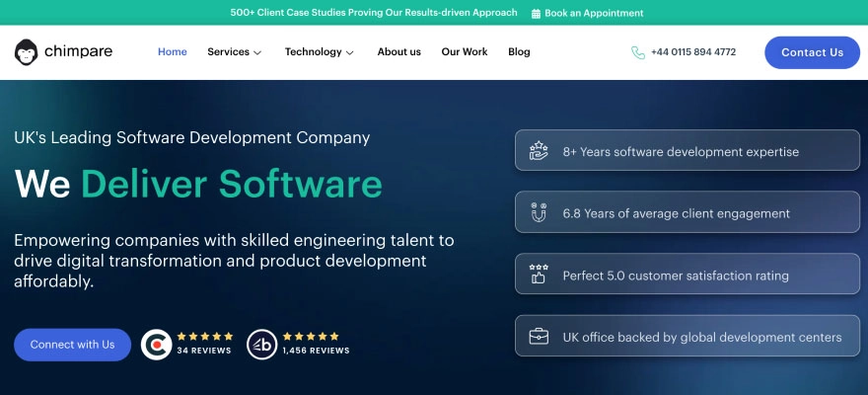The height and width of the screenshot is (395, 868).
Task: Click the Clutch review badge icon
Action: [156, 344]
